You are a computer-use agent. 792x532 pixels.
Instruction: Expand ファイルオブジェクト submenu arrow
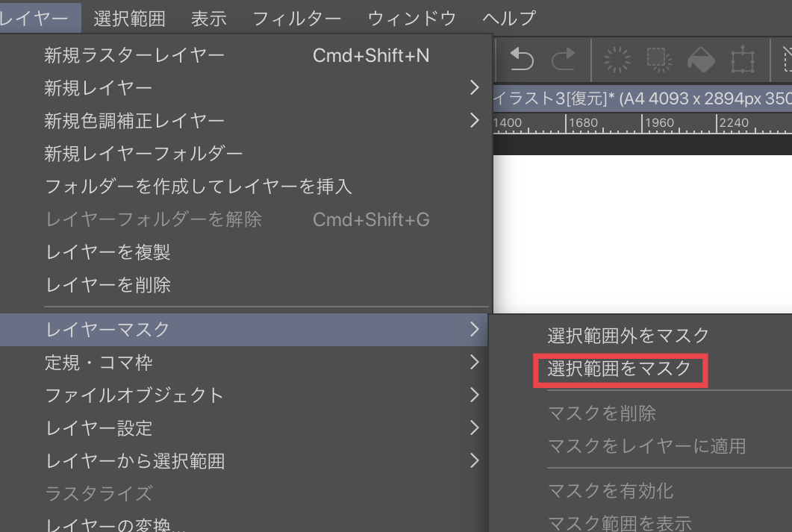coord(474,395)
